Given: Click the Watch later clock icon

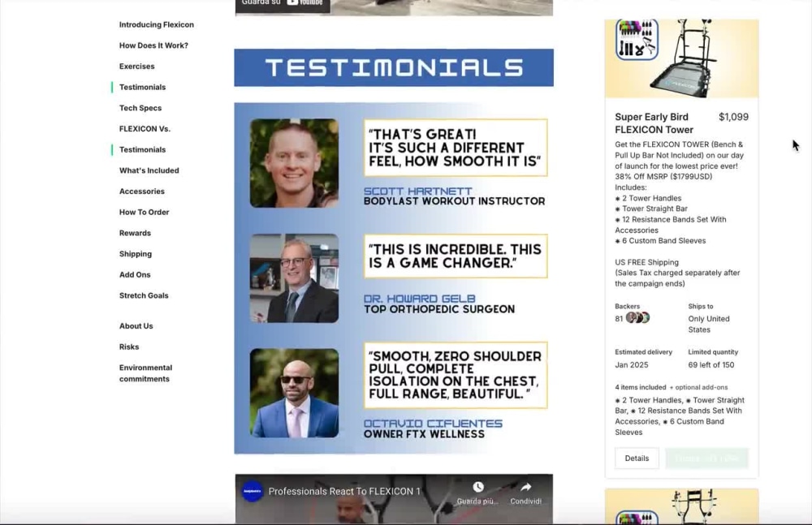Looking at the screenshot, I should pos(478,487).
